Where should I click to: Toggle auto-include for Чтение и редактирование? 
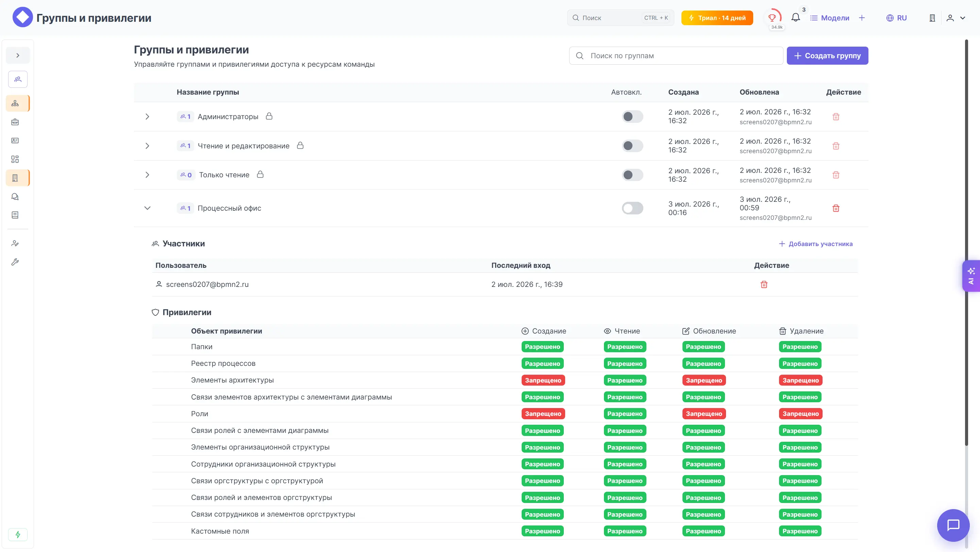(632, 146)
